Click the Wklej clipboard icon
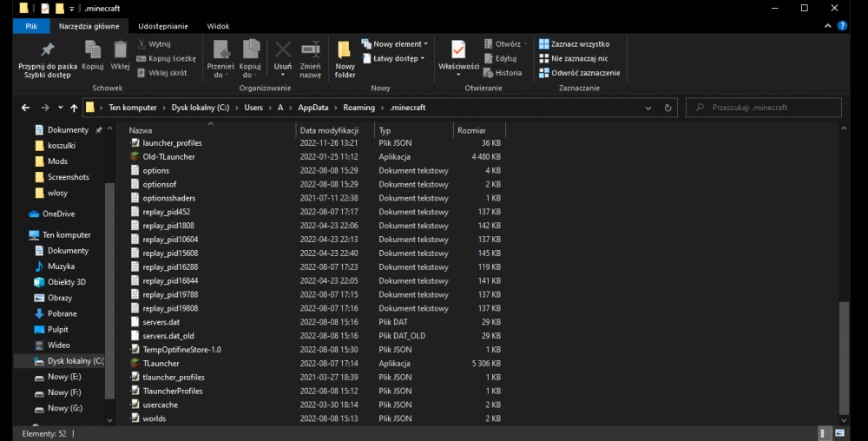The image size is (868, 441). [121, 50]
